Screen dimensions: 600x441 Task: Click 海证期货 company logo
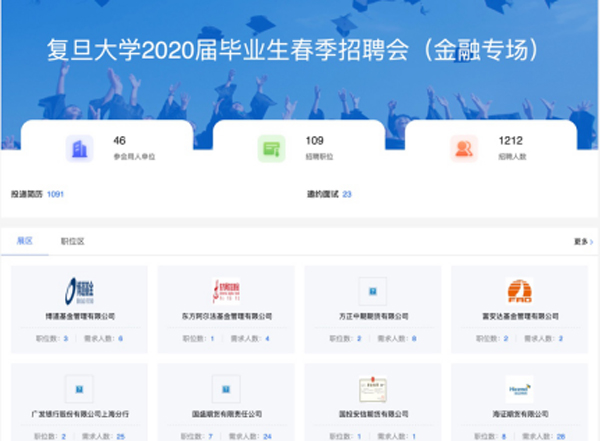click(519, 389)
